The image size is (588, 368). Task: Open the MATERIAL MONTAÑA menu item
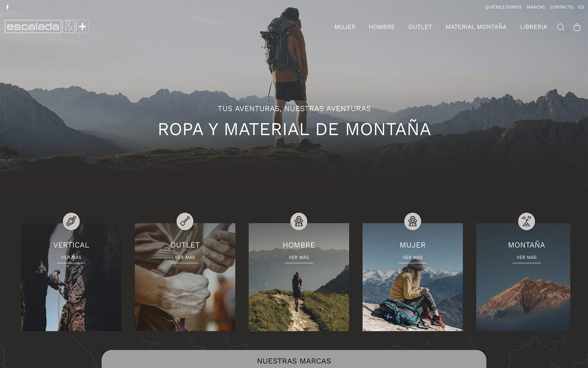tap(476, 27)
